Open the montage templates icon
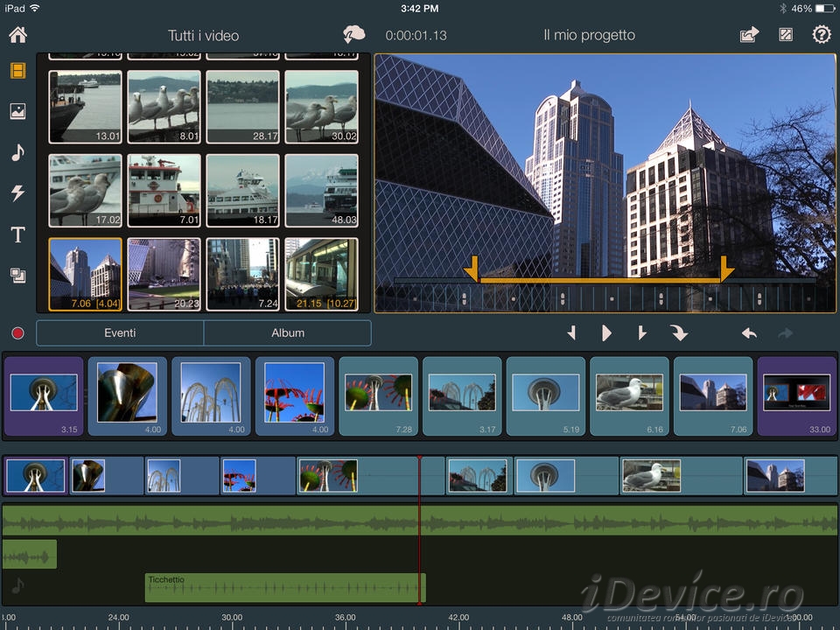Viewport: 840px width, 630px height. pos(17,276)
